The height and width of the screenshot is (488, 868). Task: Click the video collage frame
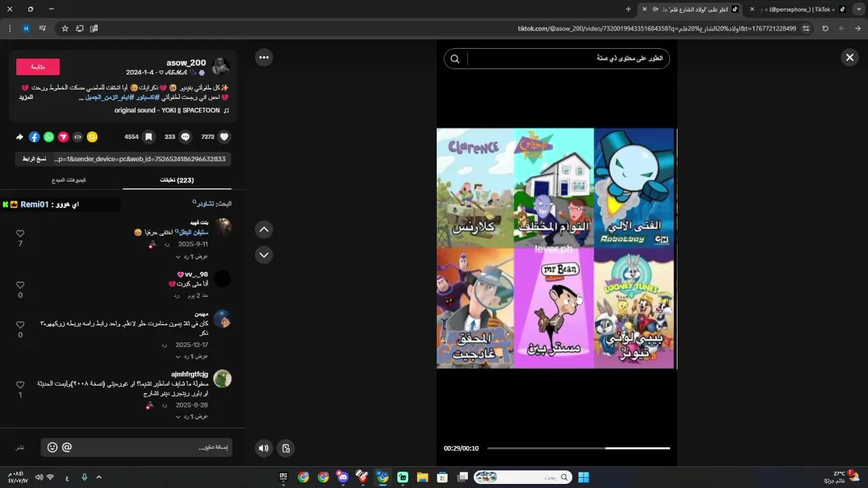pos(556,249)
